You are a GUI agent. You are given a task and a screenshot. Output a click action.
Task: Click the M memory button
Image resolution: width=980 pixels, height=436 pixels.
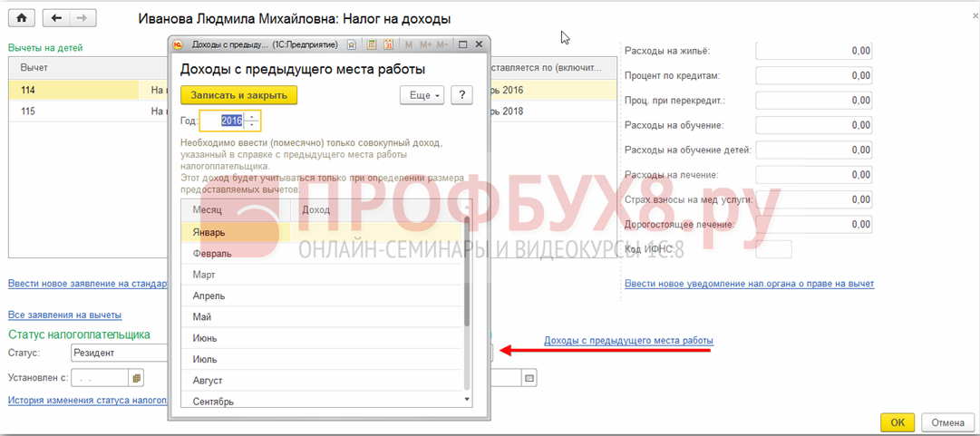point(409,45)
